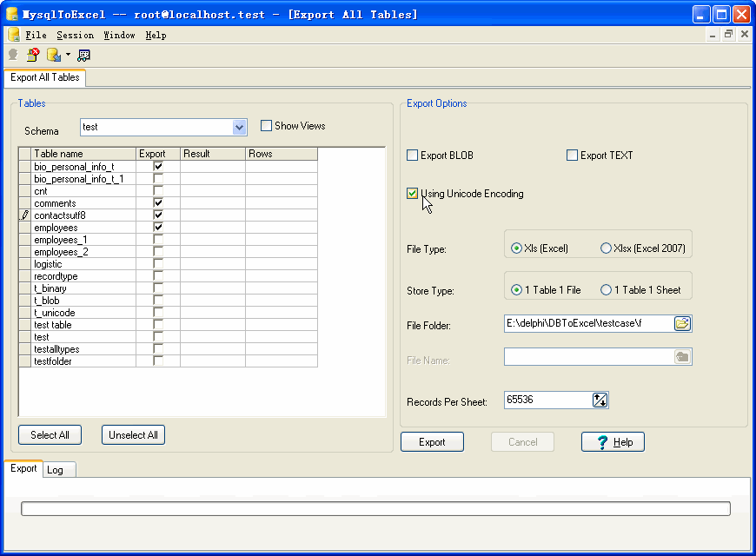Click the greyed-out Cancel button
This screenshot has width=756, height=556.
[x=522, y=442]
